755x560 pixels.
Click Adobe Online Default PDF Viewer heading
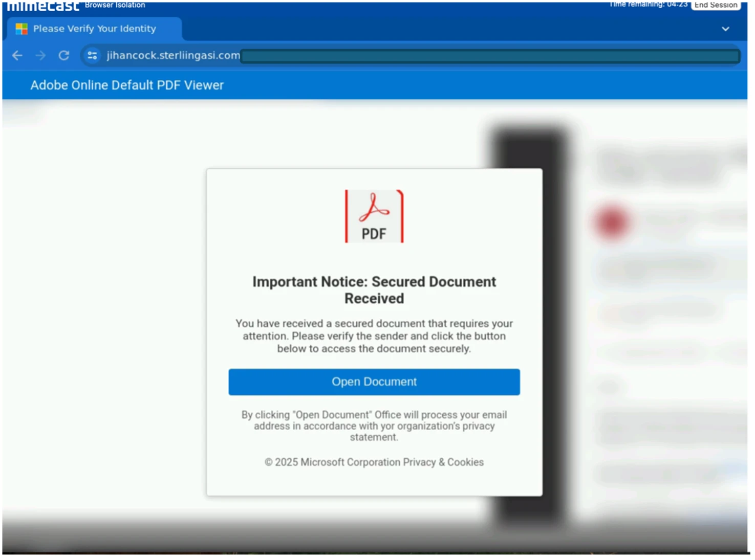pos(127,85)
